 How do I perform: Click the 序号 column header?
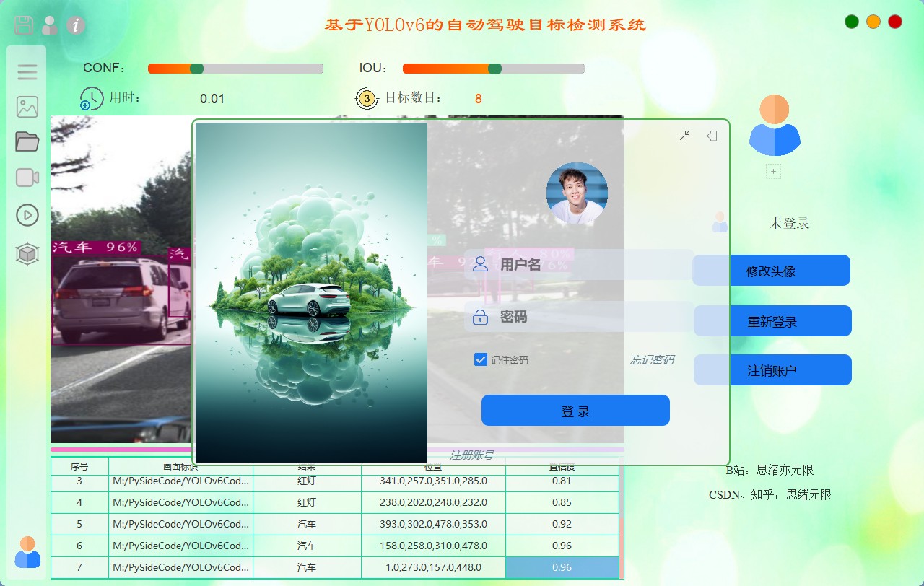pos(79,467)
